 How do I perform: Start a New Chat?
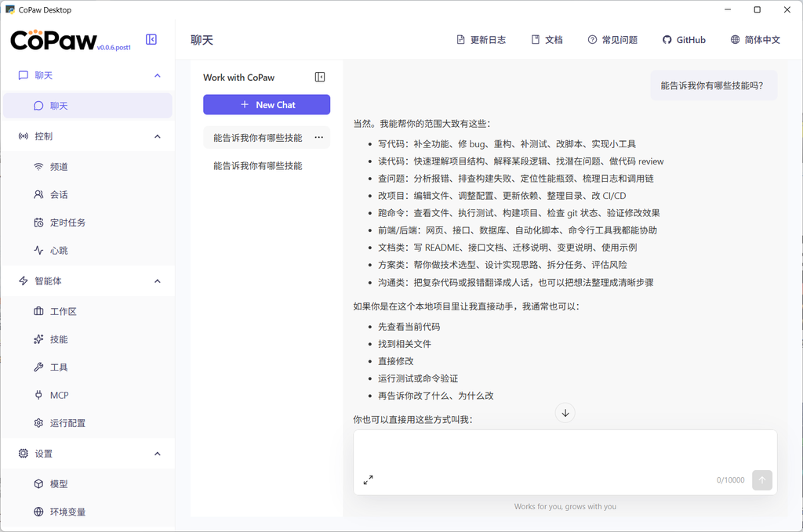267,104
